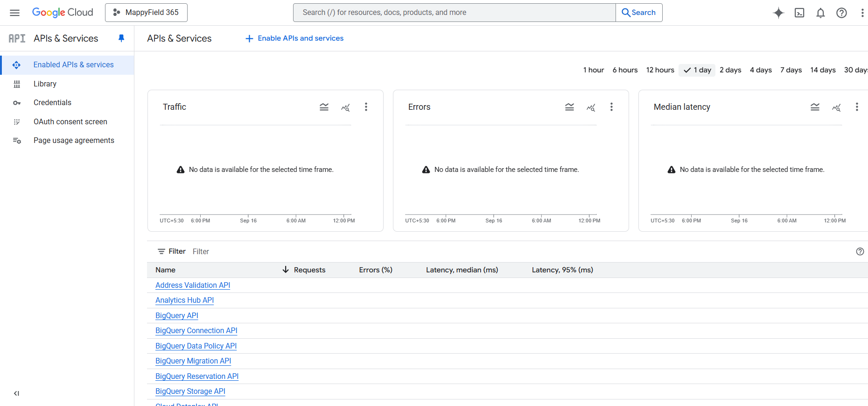Click Enable APIs and services
This screenshot has height=406, width=868.
[x=294, y=38]
